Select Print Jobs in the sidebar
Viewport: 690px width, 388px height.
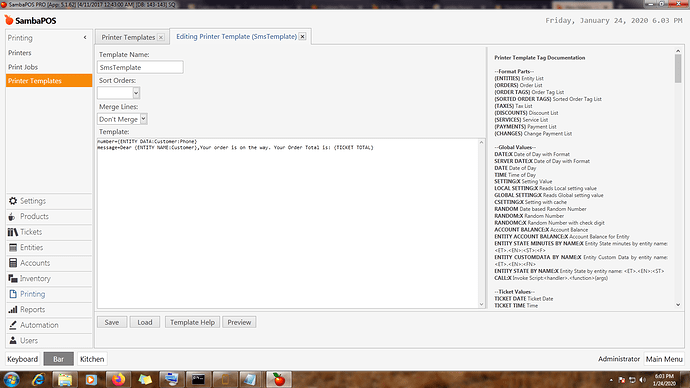[23, 67]
